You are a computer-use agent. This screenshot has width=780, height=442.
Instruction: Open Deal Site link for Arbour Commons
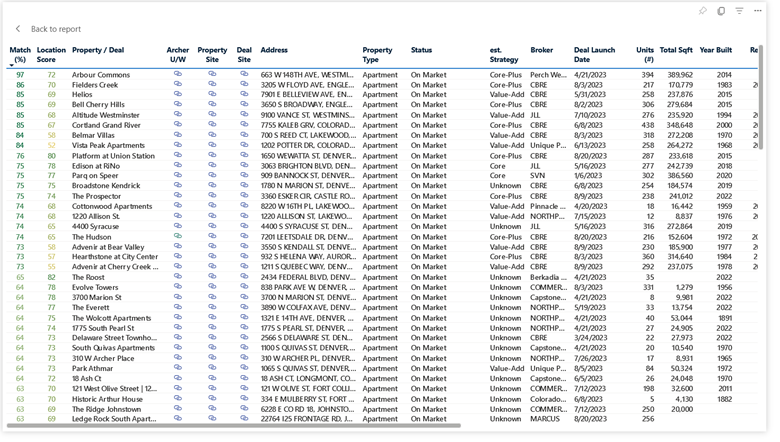[x=244, y=74]
